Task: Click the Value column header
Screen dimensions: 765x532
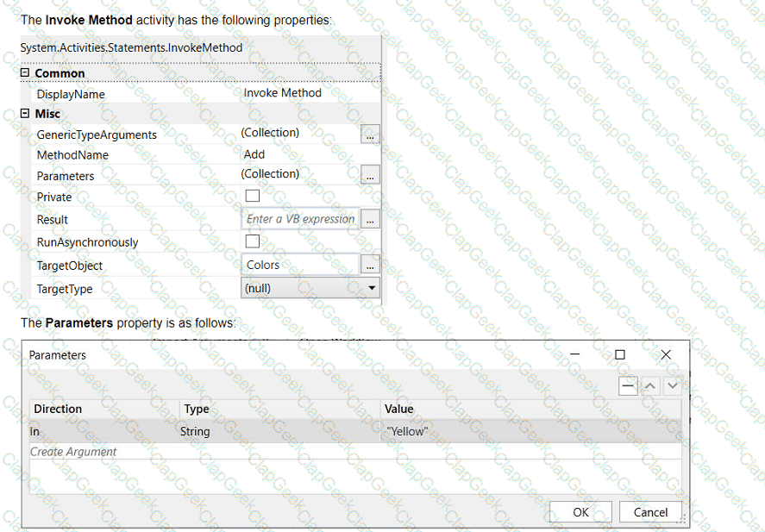Action: click(x=530, y=409)
